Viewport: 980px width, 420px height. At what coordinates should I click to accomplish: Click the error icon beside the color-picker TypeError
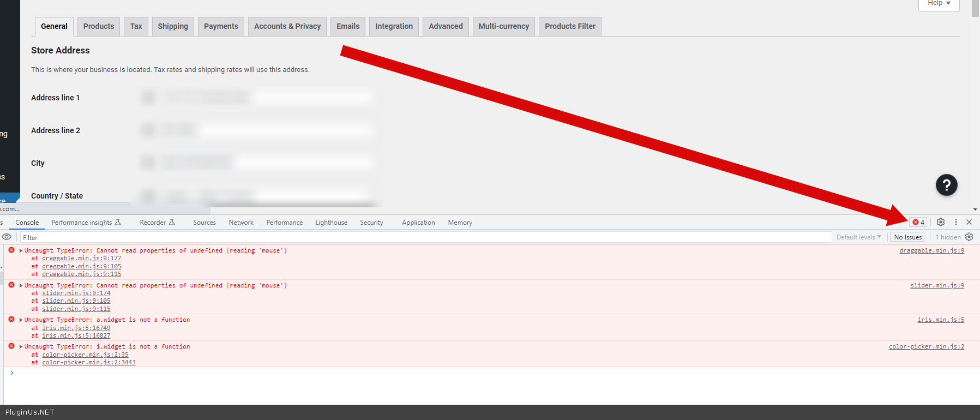pyautogui.click(x=11, y=346)
